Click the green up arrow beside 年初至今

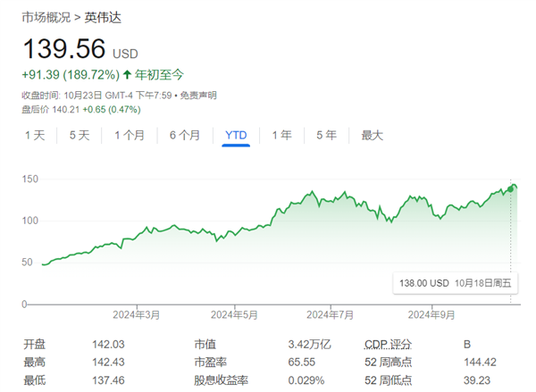click(127, 75)
